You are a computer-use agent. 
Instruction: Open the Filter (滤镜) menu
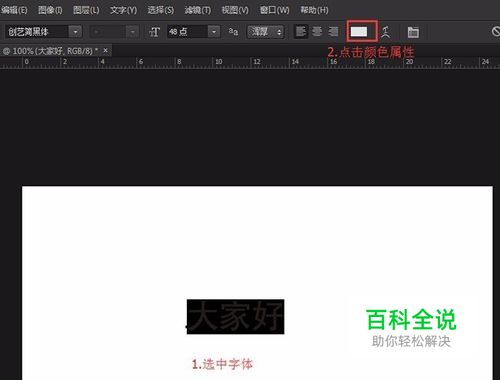click(x=198, y=10)
